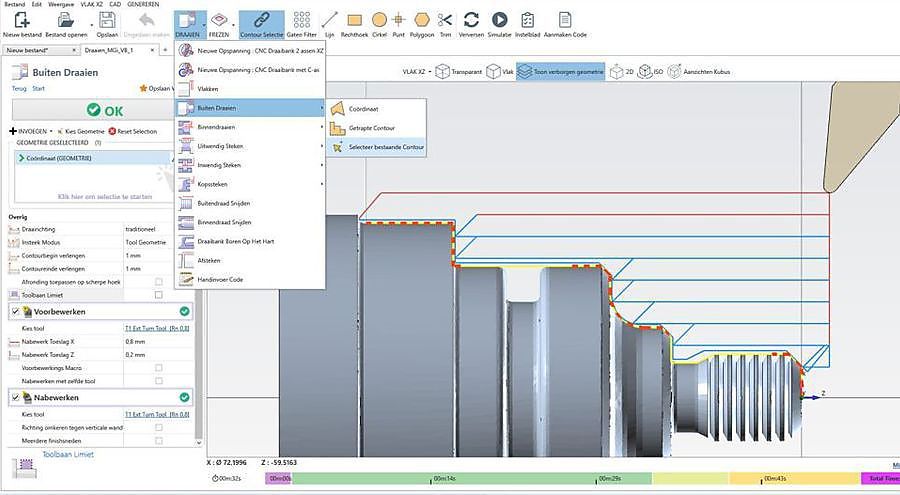The image size is (900, 495).
Task: Click the Gaten Filter icon
Action: (301, 19)
